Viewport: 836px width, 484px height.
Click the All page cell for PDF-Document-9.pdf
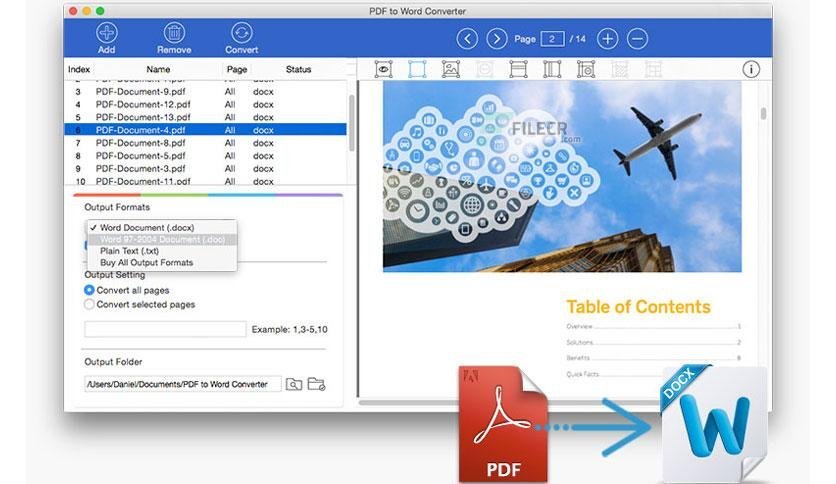(230, 92)
